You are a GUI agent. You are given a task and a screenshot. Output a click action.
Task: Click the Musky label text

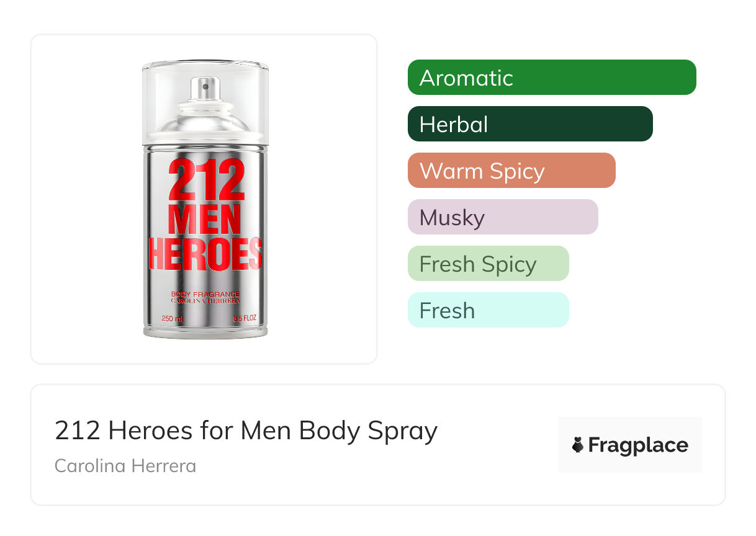coord(452,217)
